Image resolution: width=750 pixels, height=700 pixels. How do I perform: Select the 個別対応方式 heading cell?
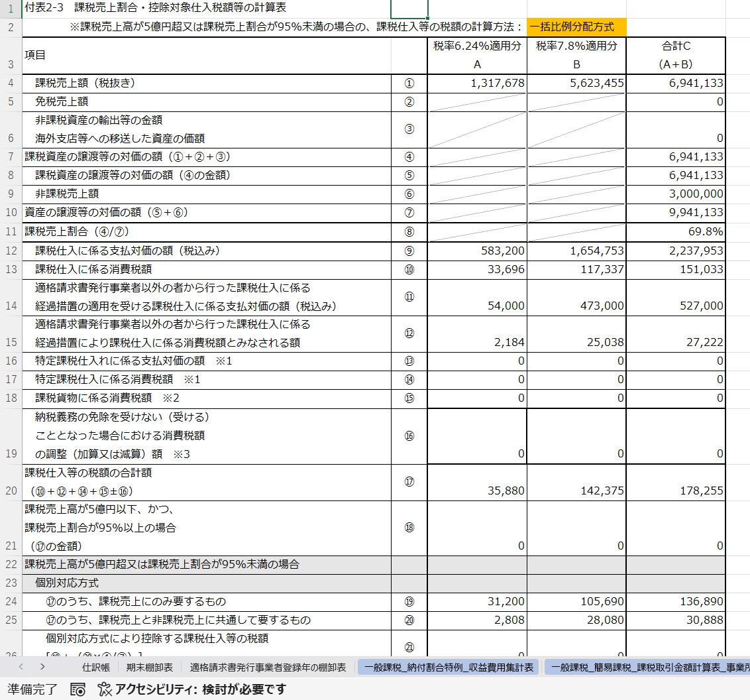(x=207, y=583)
